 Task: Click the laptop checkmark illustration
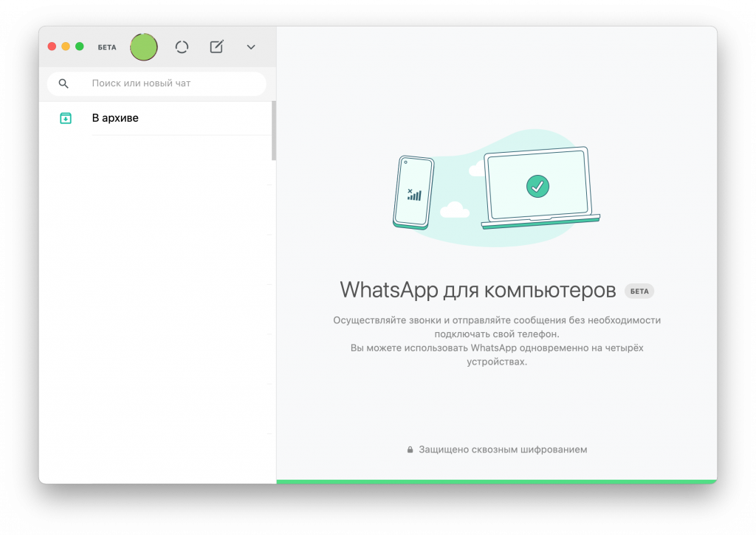540,188
